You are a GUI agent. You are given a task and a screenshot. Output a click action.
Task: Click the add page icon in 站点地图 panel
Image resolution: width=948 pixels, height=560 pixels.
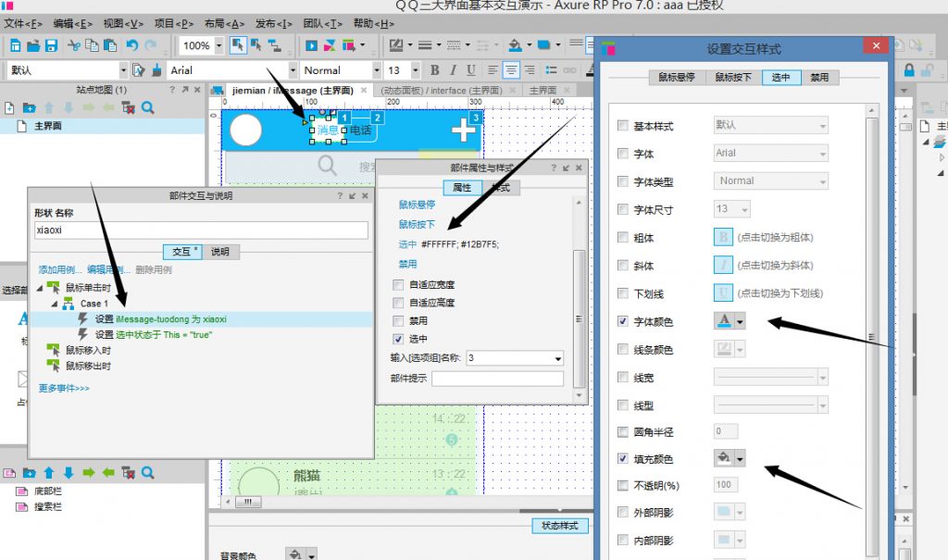tap(9, 108)
